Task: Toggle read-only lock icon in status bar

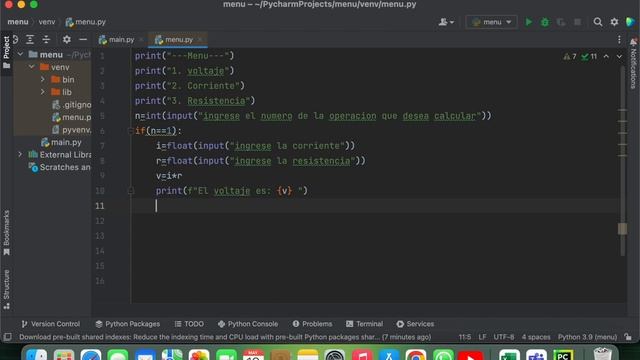Action: 628,337
